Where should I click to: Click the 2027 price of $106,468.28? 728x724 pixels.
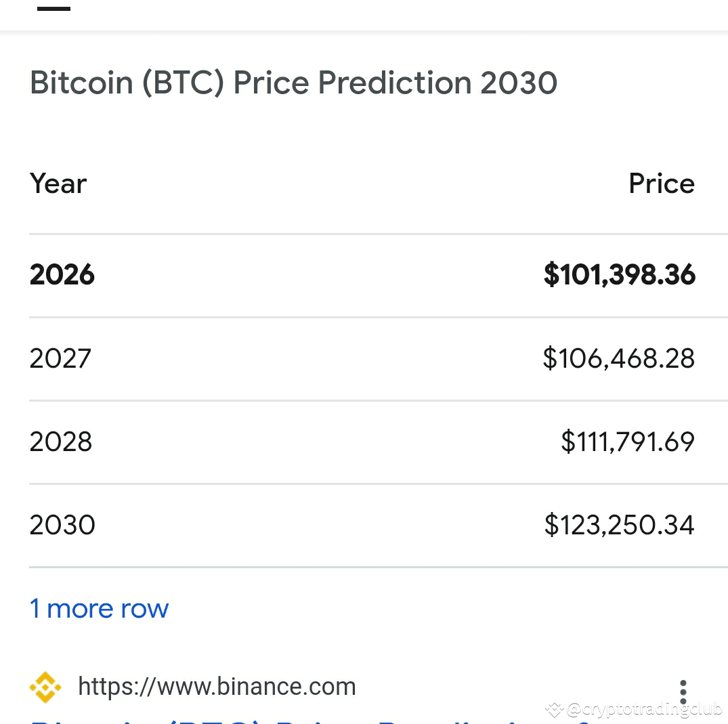point(618,358)
